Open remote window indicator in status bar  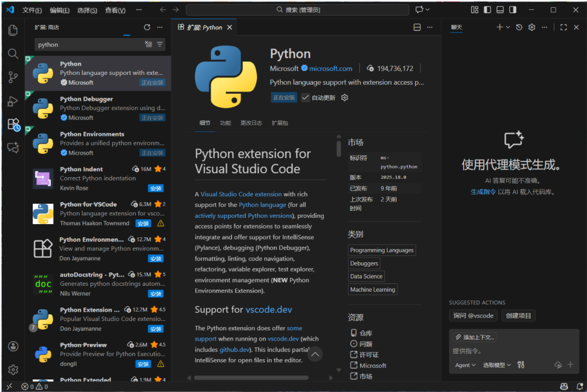click(x=10, y=387)
